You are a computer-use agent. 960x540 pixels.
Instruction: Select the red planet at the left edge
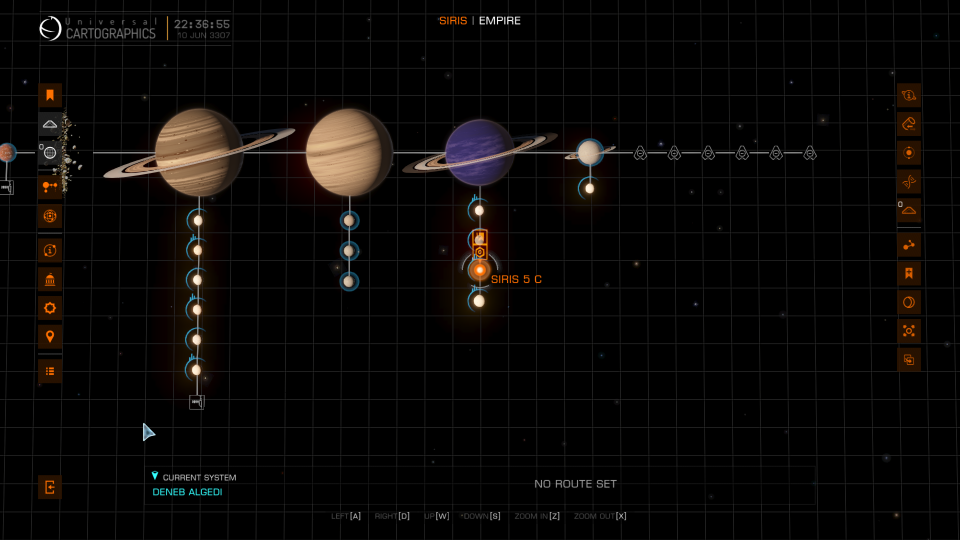click(7, 152)
